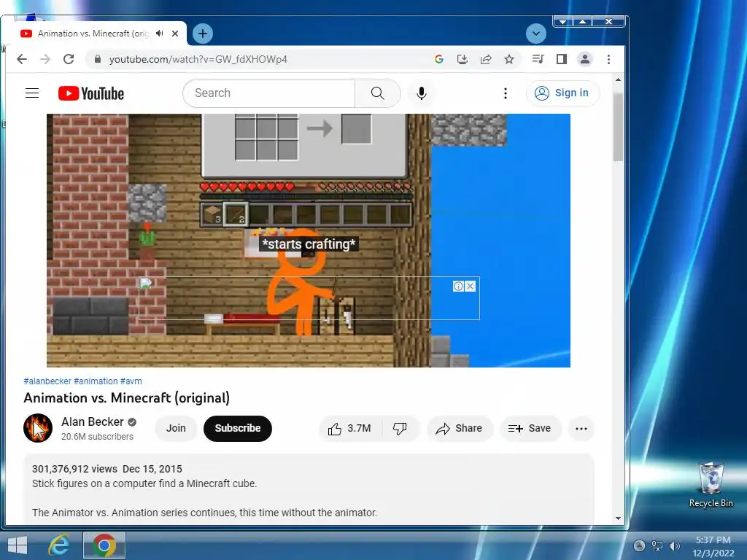This screenshot has height=560, width=747.
Task: Launch Internet Explorer from taskbar
Action: [x=59, y=545]
